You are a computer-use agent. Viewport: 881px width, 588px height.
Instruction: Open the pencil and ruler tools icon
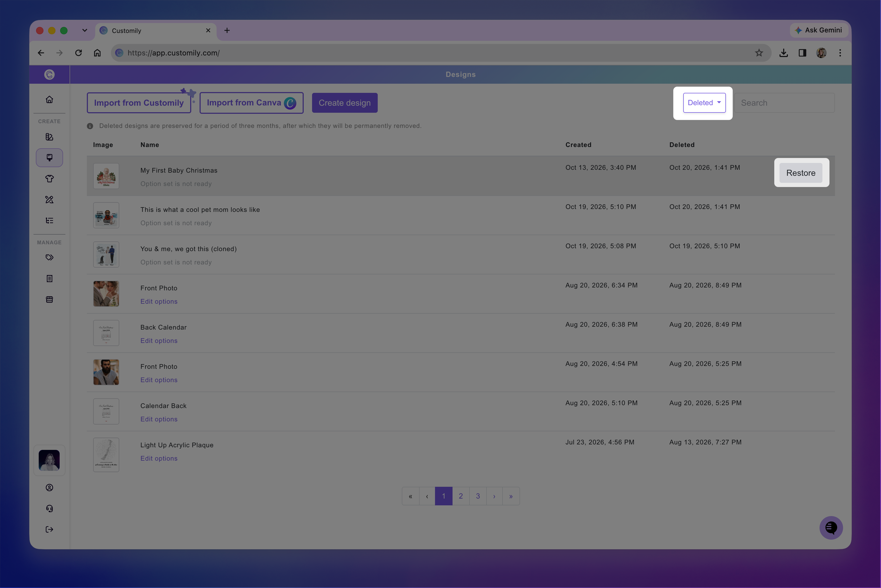pos(49,200)
